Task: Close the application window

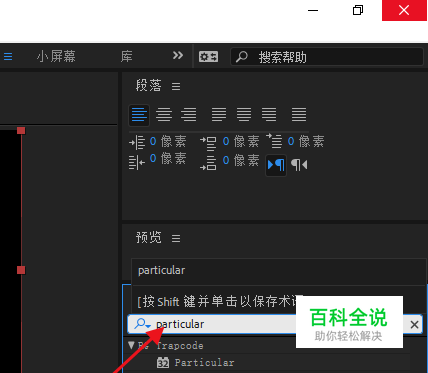Action: 404,10
